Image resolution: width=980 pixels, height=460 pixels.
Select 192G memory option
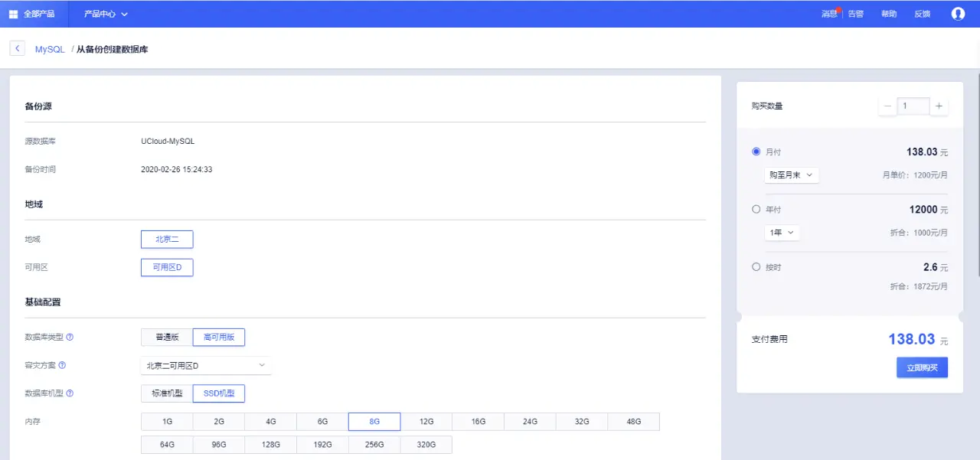322,445
